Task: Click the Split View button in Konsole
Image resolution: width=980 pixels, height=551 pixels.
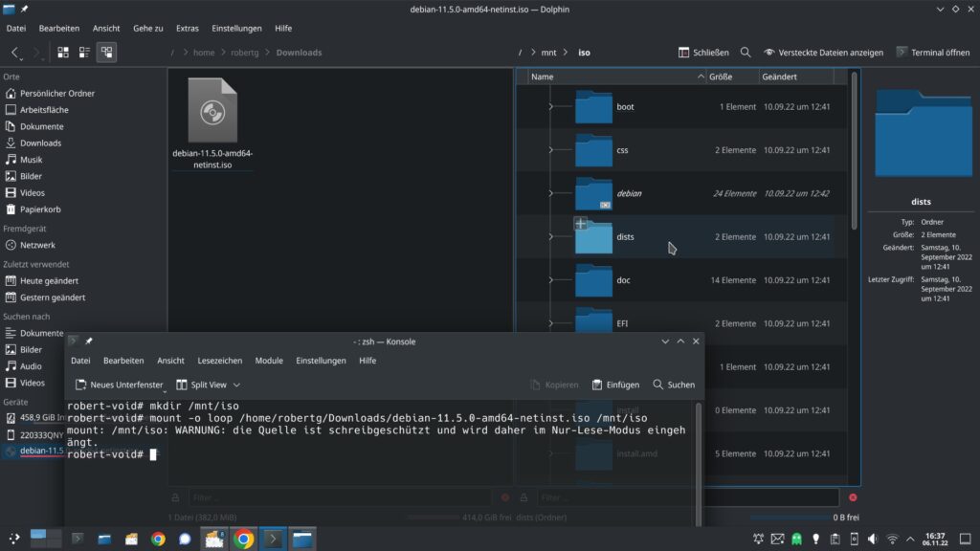Action: tap(201, 385)
